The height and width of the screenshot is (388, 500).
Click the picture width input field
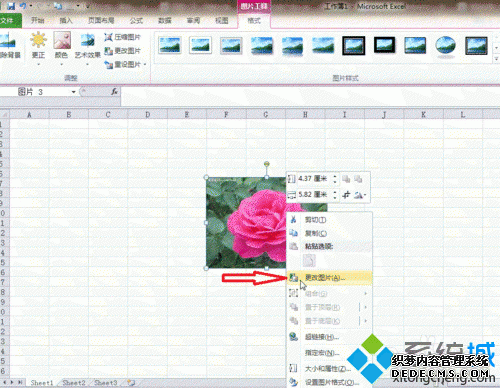(x=313, y=195)
